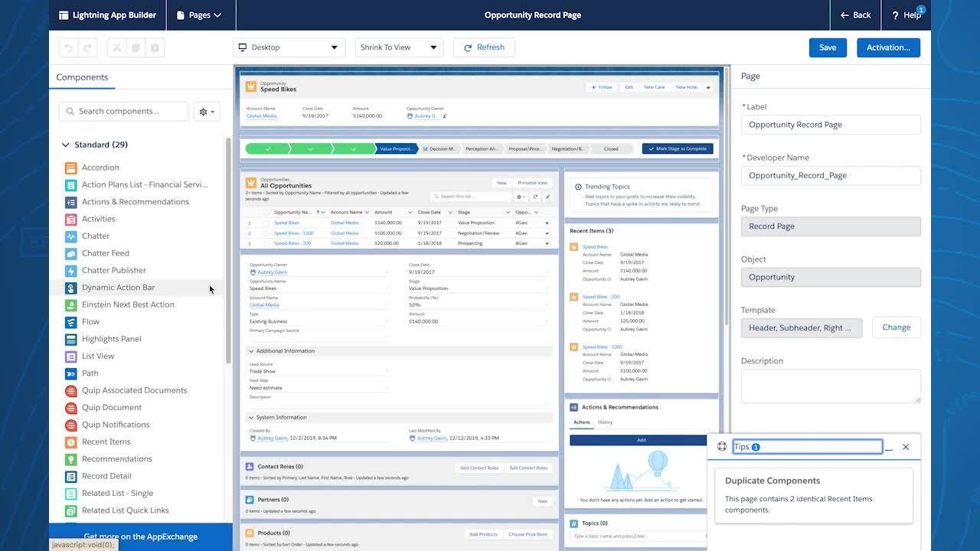Select Action Plans List component icon

(70, 184)
